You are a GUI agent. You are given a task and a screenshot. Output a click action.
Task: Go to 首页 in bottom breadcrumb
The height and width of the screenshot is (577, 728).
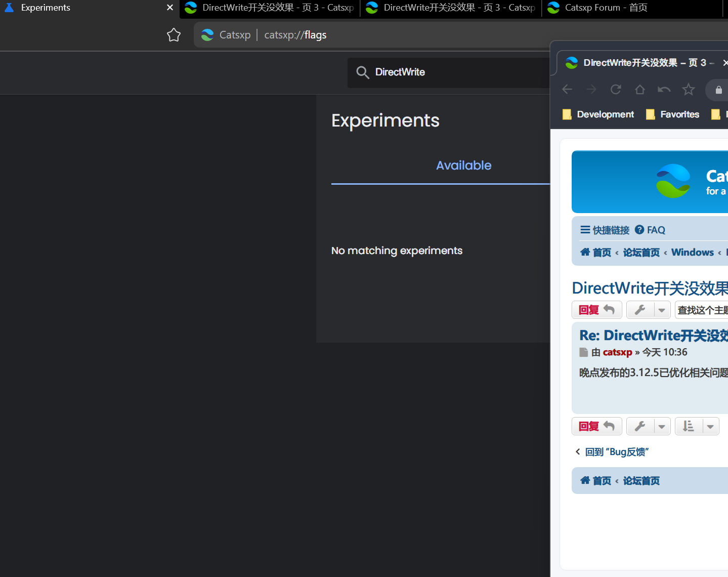[x=595, y=481]
